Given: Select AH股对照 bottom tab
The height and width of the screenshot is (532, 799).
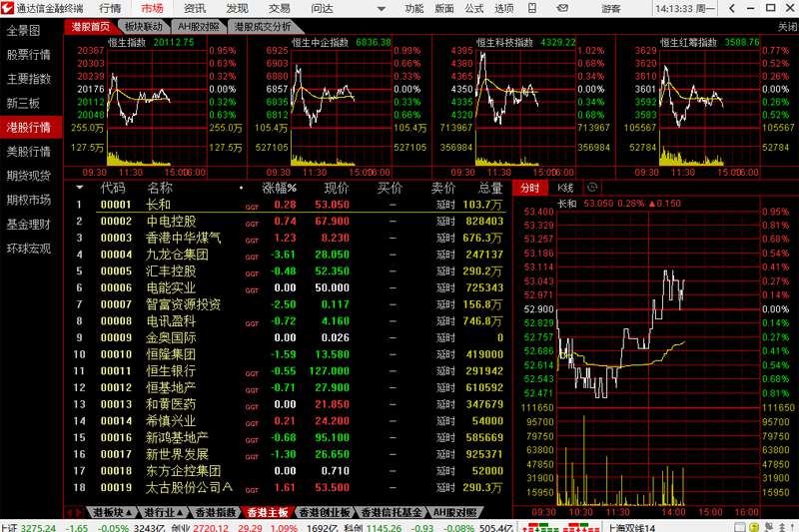Looking at the screenshot, I should (455, 513).
